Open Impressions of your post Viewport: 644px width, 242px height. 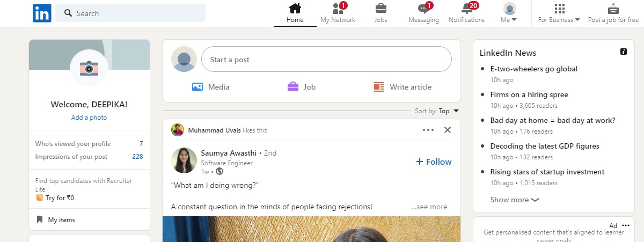(89, 157)
